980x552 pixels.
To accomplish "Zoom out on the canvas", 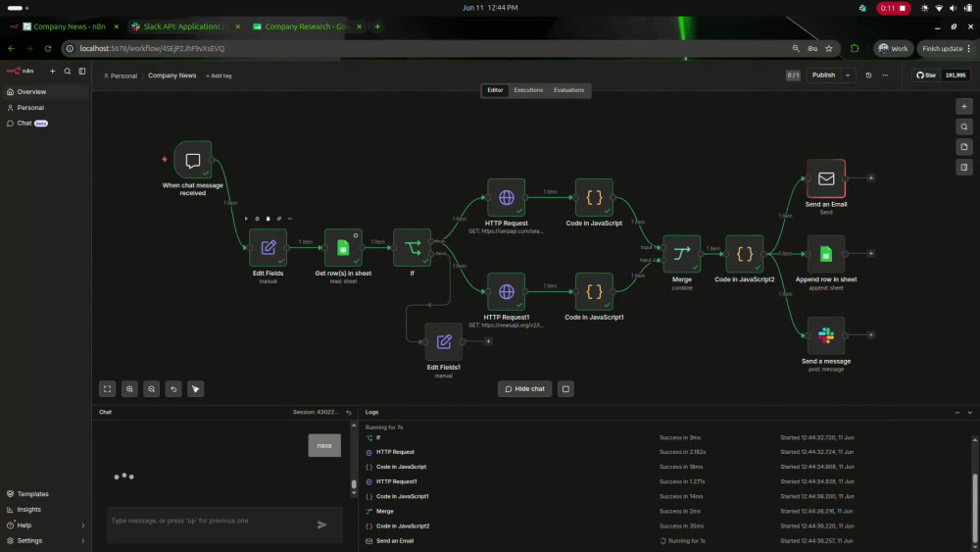I will [151, 389].
